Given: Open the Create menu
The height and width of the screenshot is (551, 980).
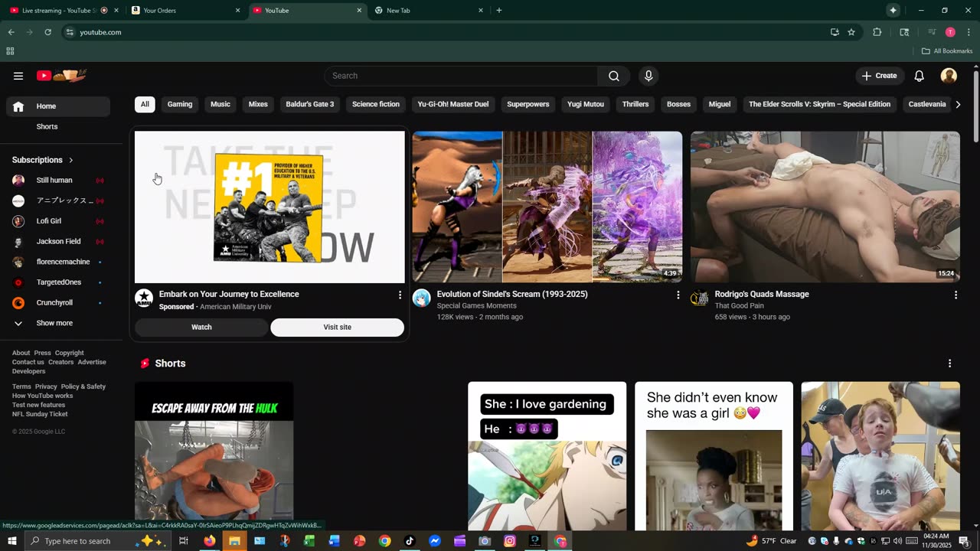Looking at the screenshot, I should click(x=879, y=76).
